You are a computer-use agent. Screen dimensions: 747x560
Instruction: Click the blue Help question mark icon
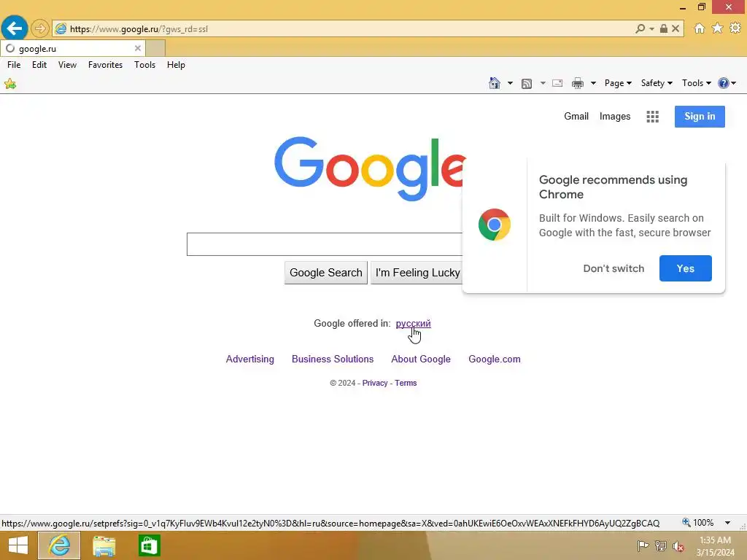point(723,83)
